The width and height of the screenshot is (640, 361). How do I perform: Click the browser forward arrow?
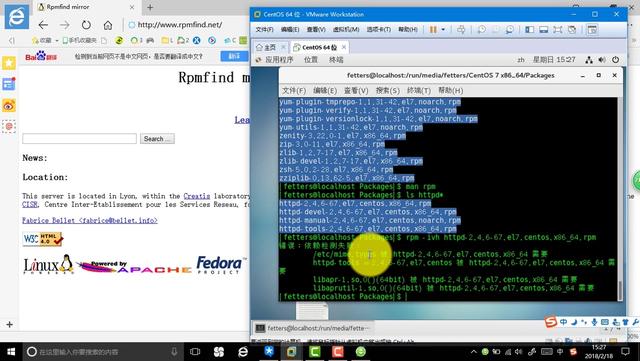tap(64, 25)
